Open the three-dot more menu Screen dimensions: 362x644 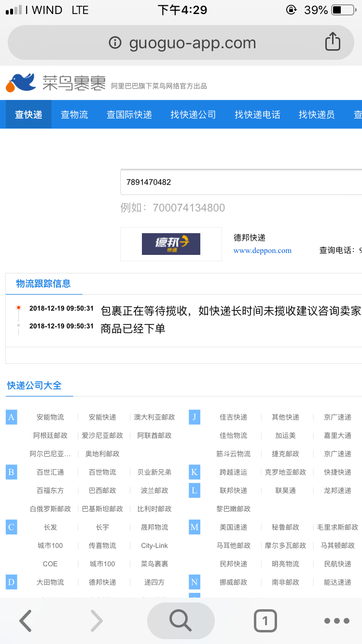click(x=337, y=621)
